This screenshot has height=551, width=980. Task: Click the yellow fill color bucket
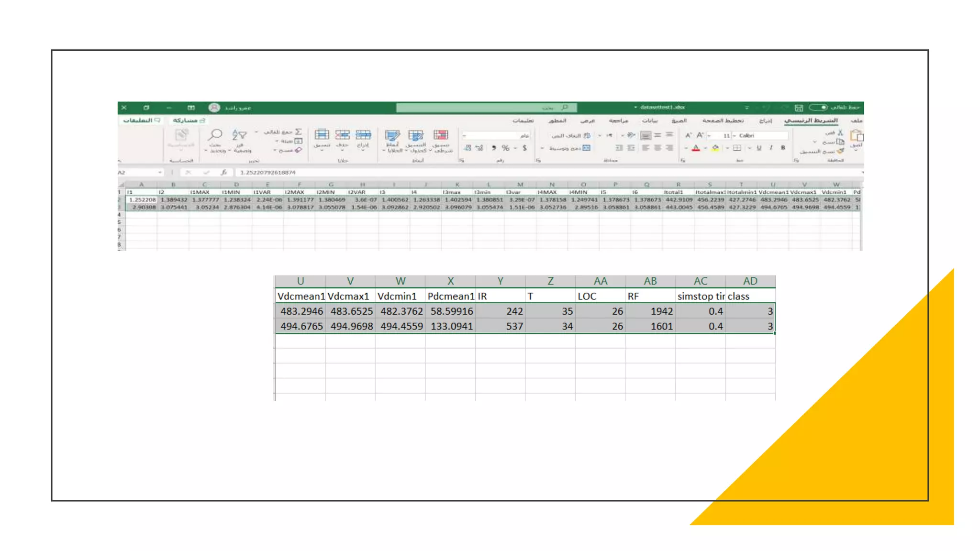[x=715, y=148]
